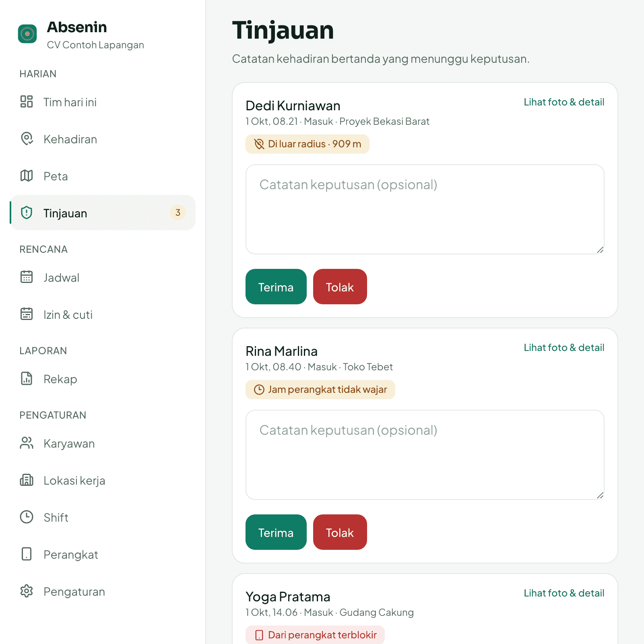This screenshot has width=644, height=644.
Task: View photo & detail for Rina Marlina
Action: click(x=564, y=348)
